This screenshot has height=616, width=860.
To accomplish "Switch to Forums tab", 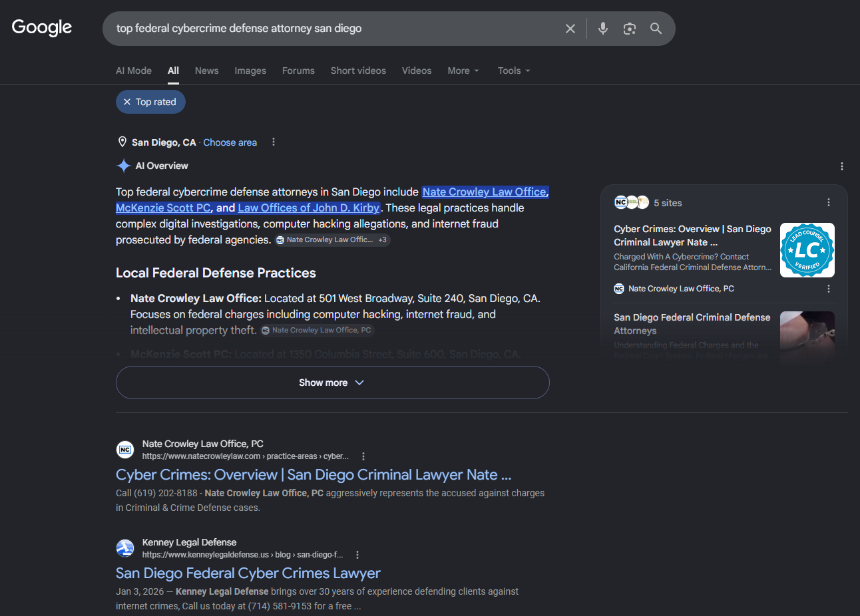I will point(298,71).
